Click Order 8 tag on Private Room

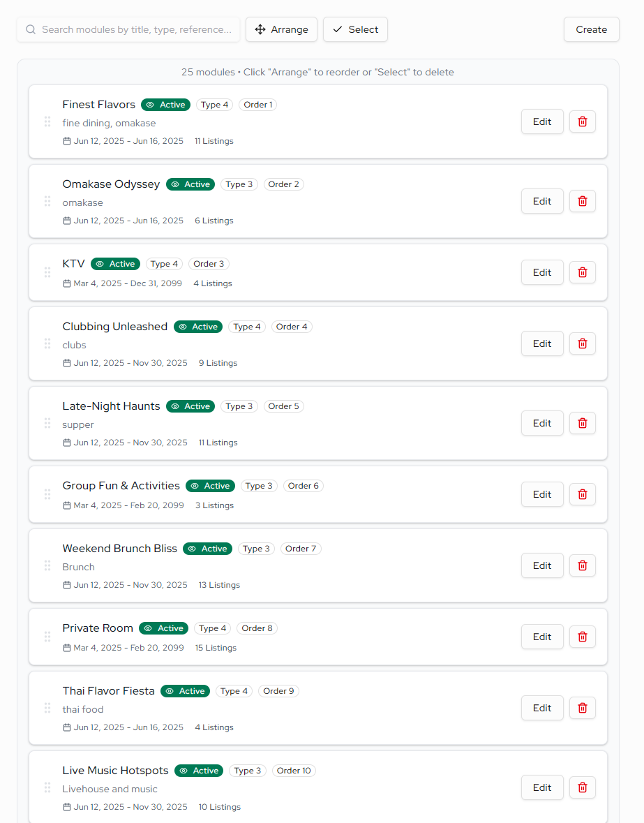[x=257, y=628]
